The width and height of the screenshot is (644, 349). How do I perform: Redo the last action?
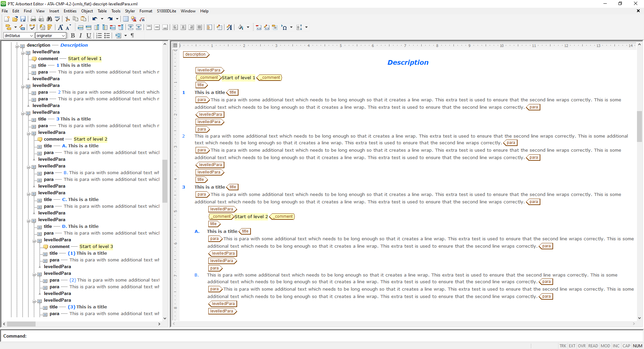pos(111,19)
